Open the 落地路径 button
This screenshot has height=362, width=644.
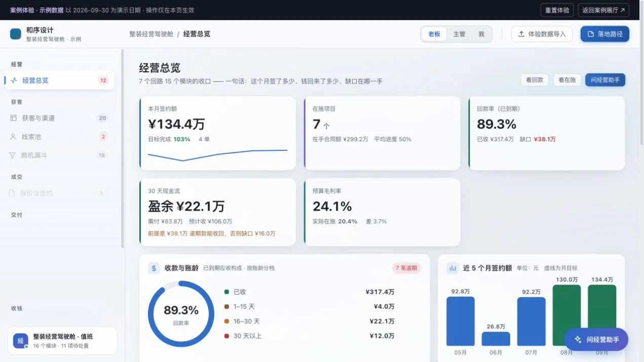pos(605,34)
